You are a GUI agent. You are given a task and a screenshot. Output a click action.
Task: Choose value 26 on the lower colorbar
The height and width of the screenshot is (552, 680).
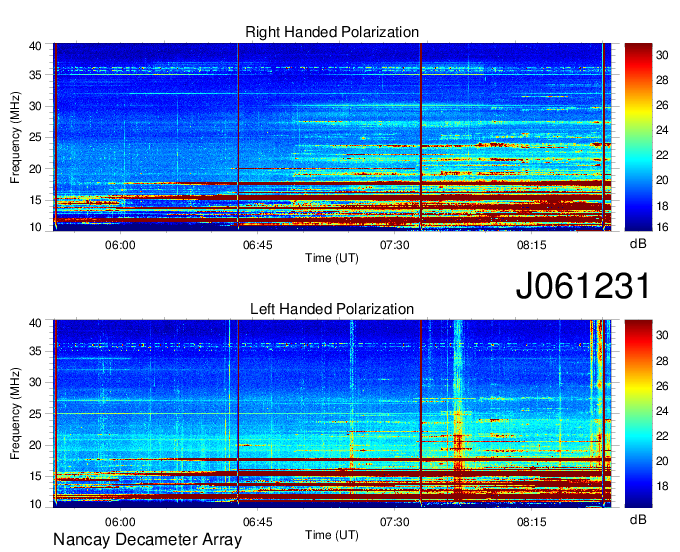pos(662,386)
